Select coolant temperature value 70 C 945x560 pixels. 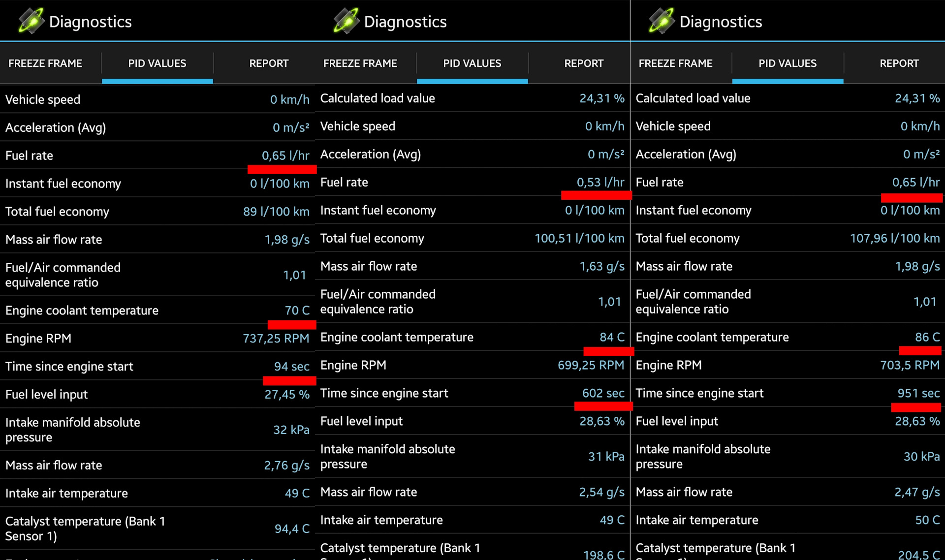pyautogui.click(x=297, y=311)
